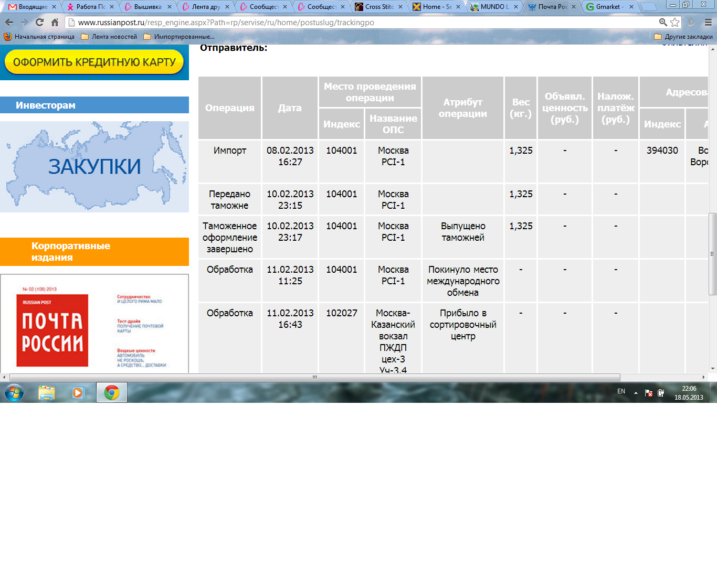717x588 pixels.
Task: Open the Импортированные bookmarks folder
Action: pyautogui.click(x=179, y=37)
